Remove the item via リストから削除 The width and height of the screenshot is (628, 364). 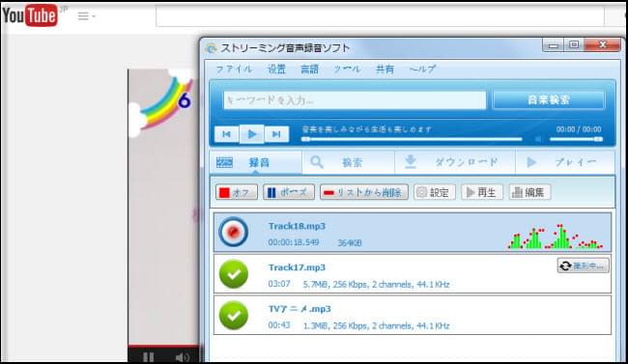(364, 192)
